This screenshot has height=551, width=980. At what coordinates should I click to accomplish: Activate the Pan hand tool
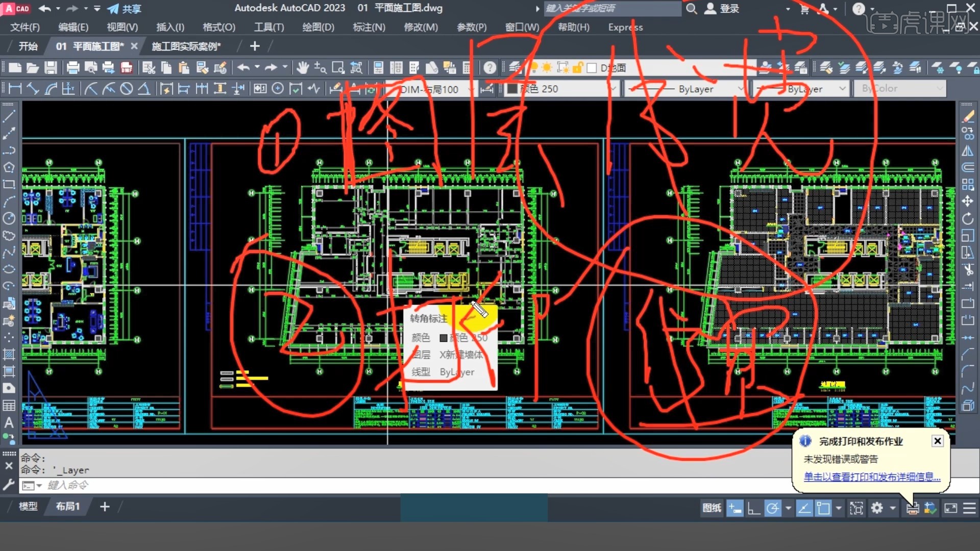(303, 68)
